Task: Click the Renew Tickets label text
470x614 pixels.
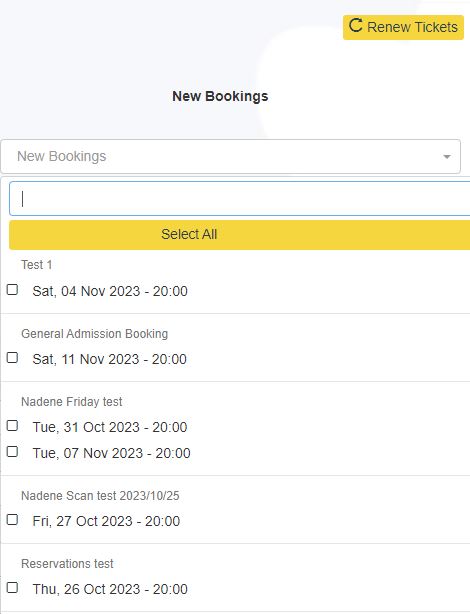Action: point(412,27)
